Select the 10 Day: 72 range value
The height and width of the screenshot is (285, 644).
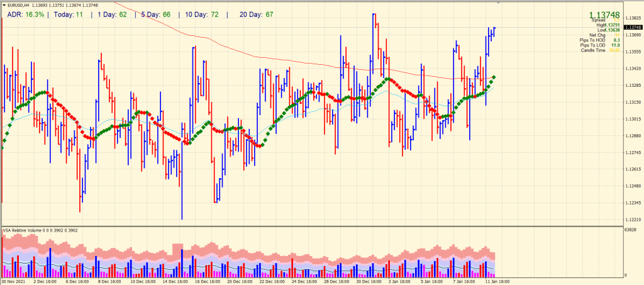pos(202,14)
